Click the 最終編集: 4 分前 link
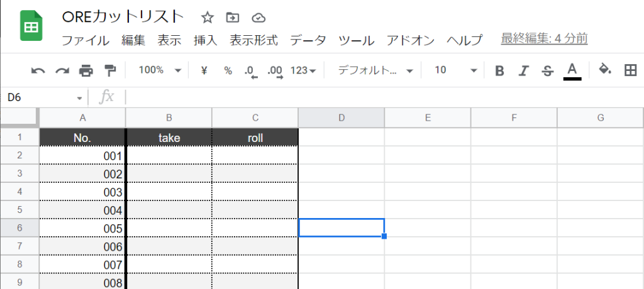644x289 pixels. coord(544,39)
